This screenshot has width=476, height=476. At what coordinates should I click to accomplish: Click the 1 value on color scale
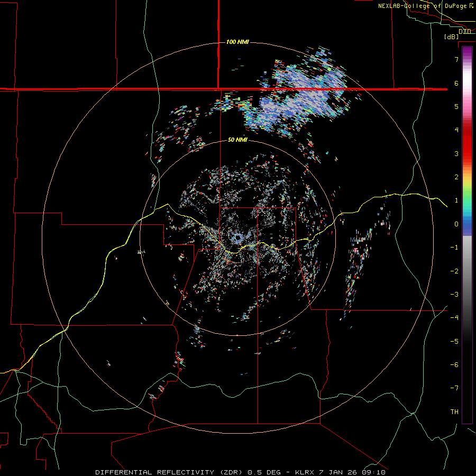point(456,200)
